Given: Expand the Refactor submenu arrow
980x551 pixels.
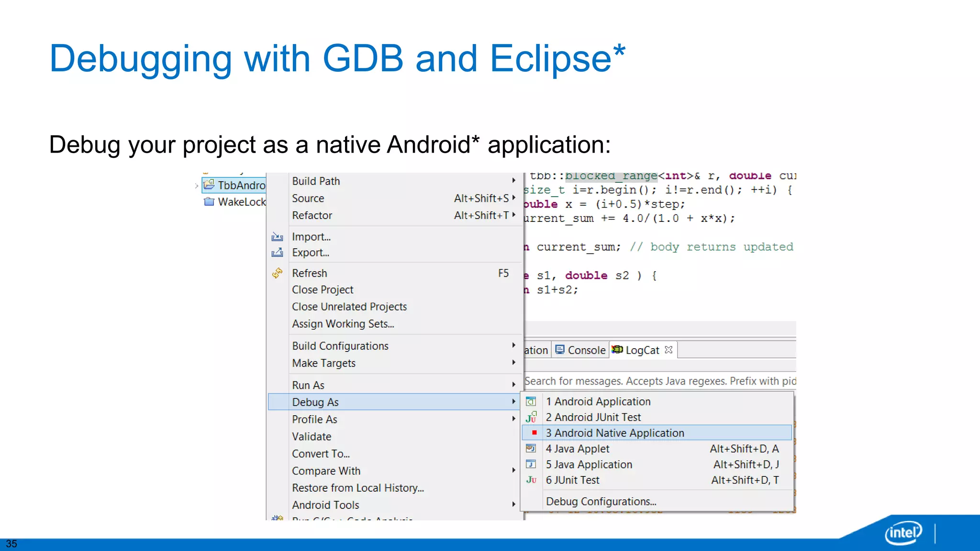Looking at the screenshot, I should 513,215.
